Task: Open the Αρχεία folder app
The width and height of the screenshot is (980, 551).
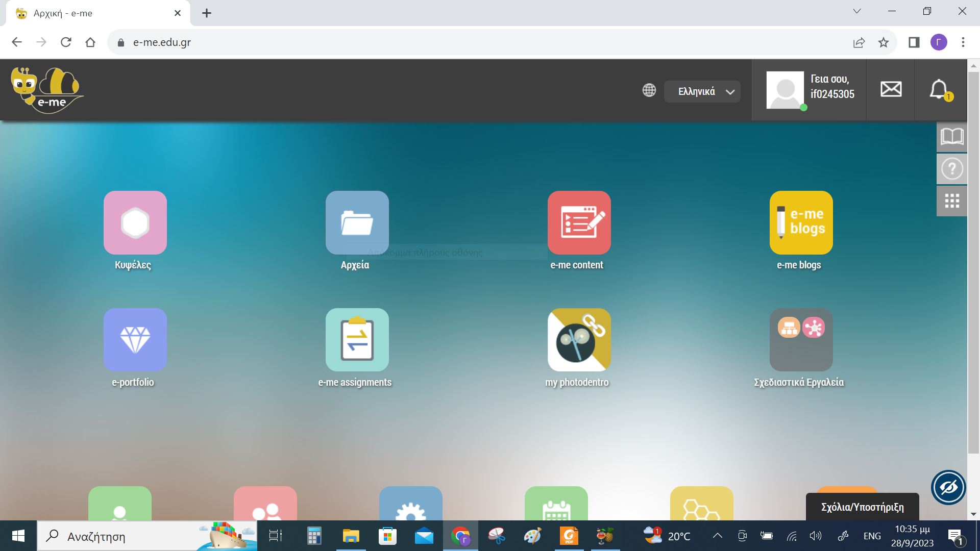Action: pos(357,222)
